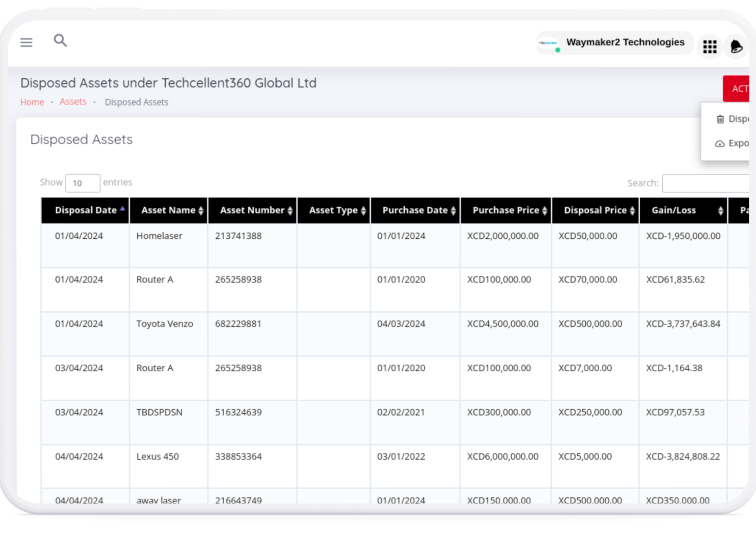The height and width of the screenshot is (536, 756).
Task: Open the Assets breadcrumb link
Action: pyautogui.click(x=73, y=101)
